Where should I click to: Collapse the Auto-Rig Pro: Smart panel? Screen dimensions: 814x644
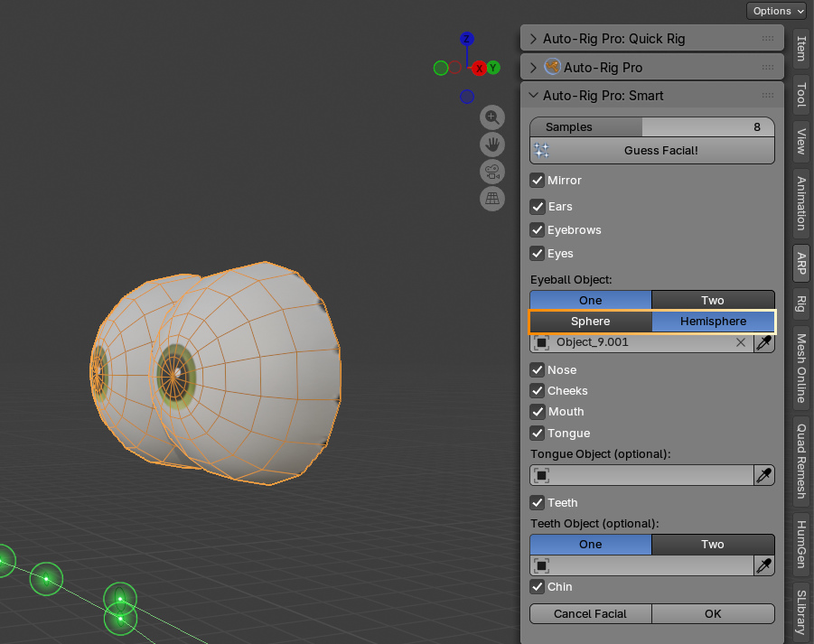(533, 96)
